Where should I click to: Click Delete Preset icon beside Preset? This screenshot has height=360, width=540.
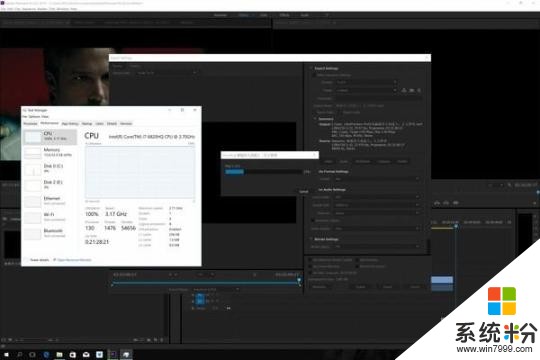click(419, 90)
